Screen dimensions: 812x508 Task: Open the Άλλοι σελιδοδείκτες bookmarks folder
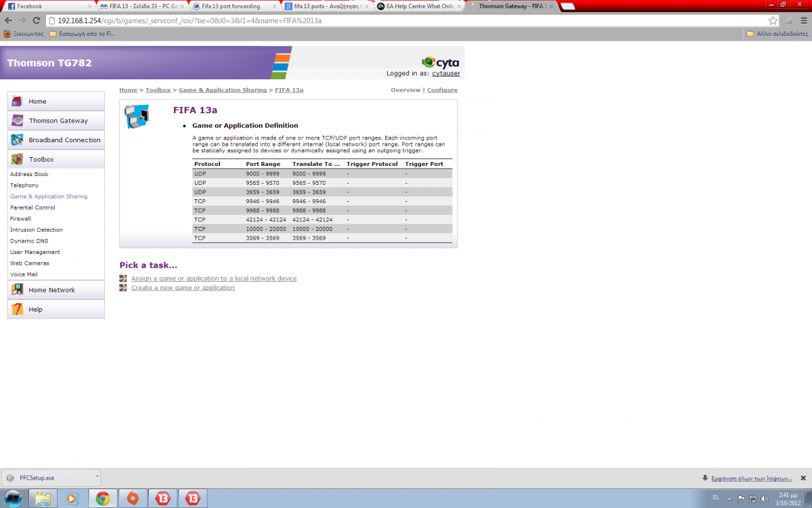(777, 33)
